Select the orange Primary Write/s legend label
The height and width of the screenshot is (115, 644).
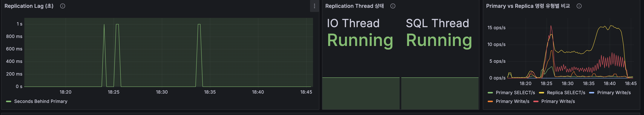[x=512, y=101]
